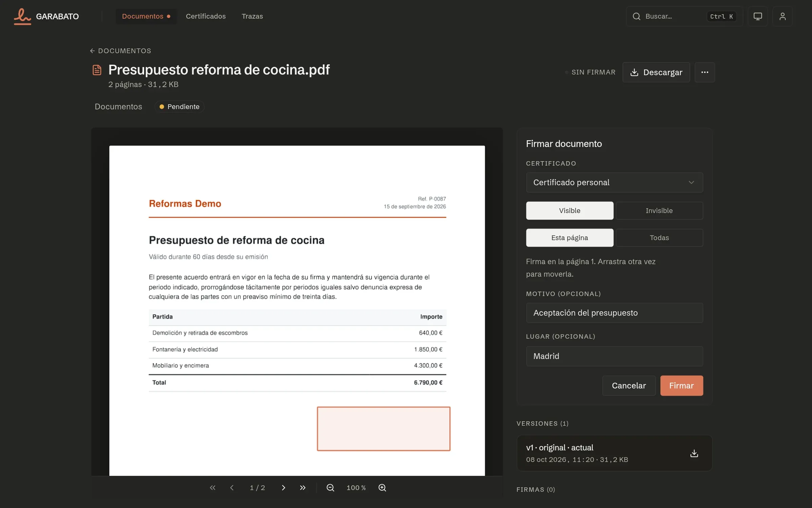This screenshot has width=812, height=508.
Task: Open the three-dots more options menu
Action: (x=705, y=72)
